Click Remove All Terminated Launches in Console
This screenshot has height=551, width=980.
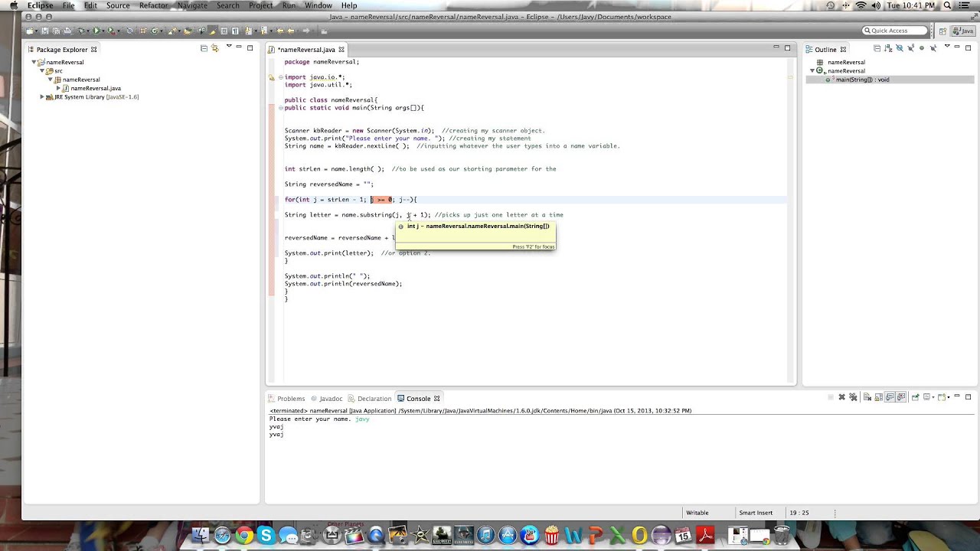click(853, 397)
